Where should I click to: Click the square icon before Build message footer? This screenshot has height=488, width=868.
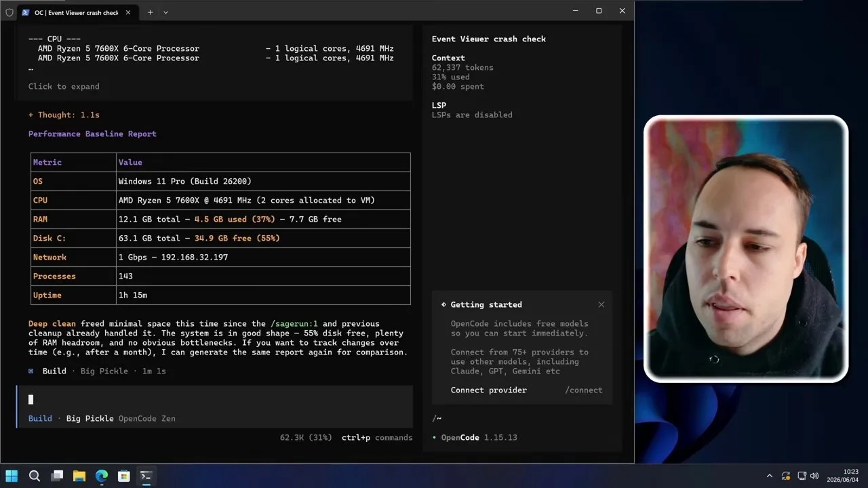coord(31,371)
